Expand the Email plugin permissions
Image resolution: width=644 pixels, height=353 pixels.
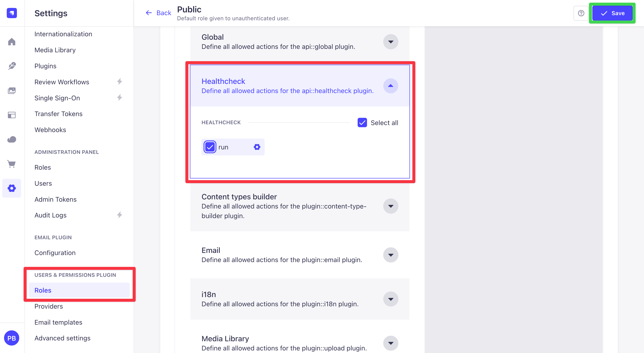click(391, 255)
